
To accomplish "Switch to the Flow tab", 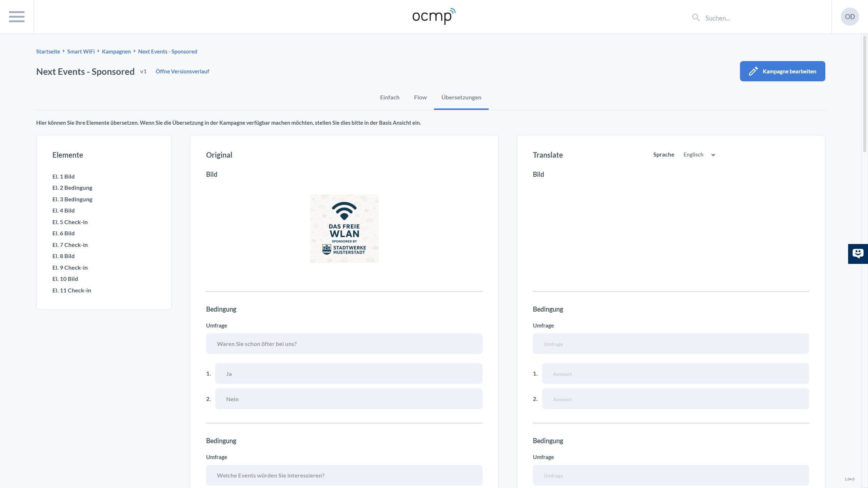I will pos(420,97).
